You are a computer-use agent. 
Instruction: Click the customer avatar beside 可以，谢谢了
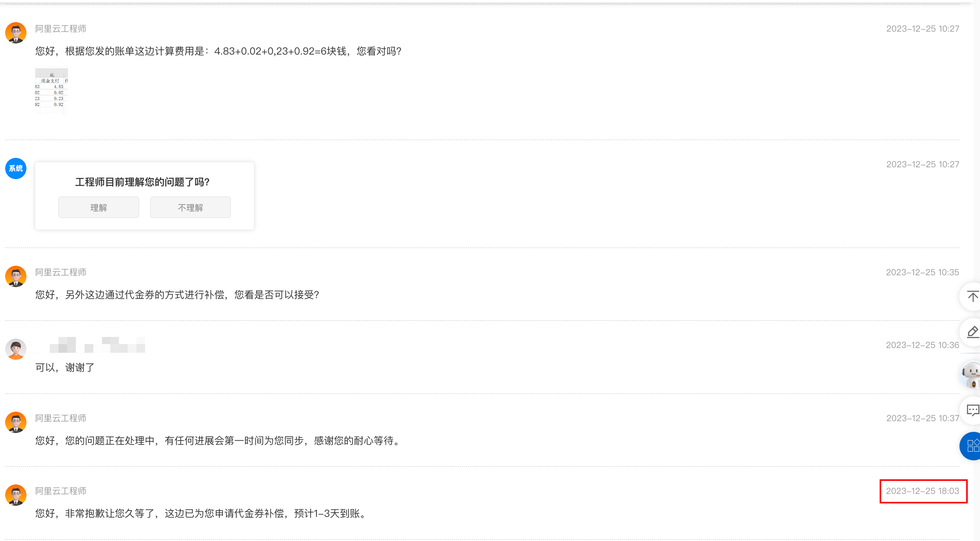16,349
